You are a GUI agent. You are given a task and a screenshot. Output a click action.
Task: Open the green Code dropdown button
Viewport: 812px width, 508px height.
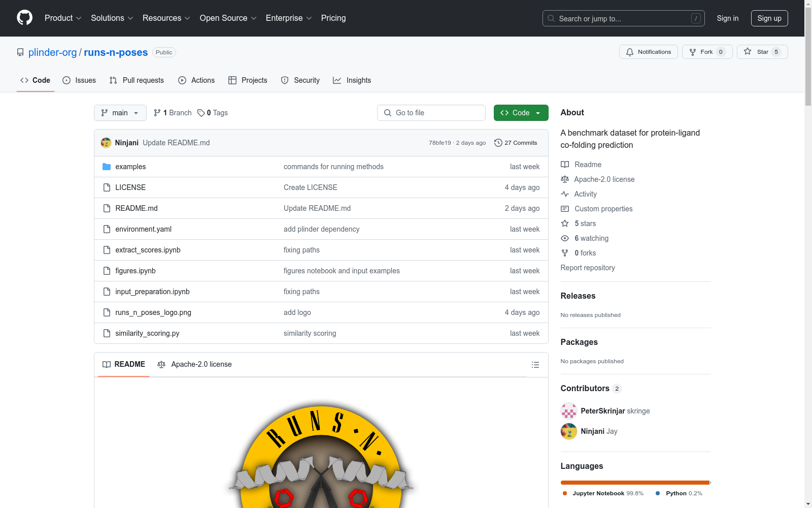(x=521, y=113)
